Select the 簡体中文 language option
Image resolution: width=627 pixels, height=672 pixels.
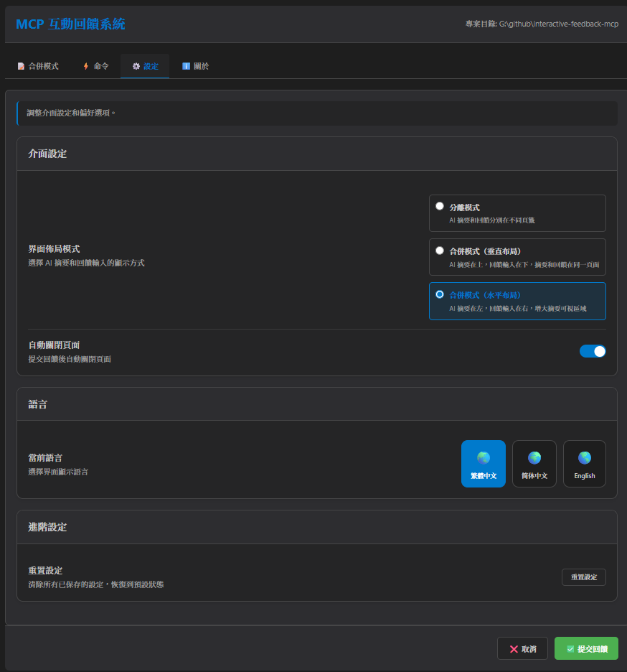[x=534, y=464]
